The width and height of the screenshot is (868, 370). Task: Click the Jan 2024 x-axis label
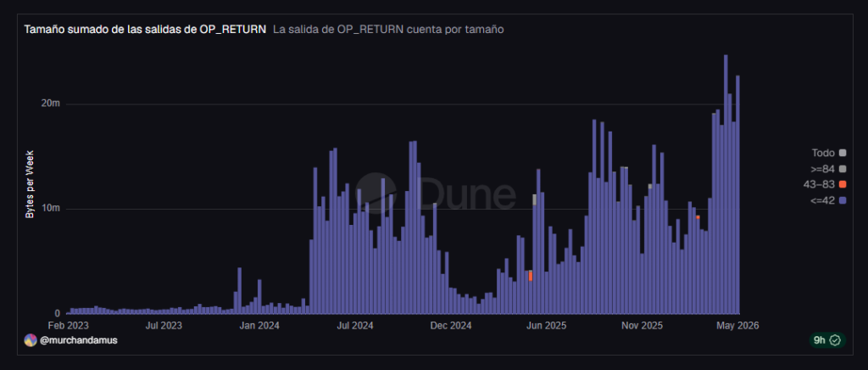pyautogui.click(x=261, y=326)
